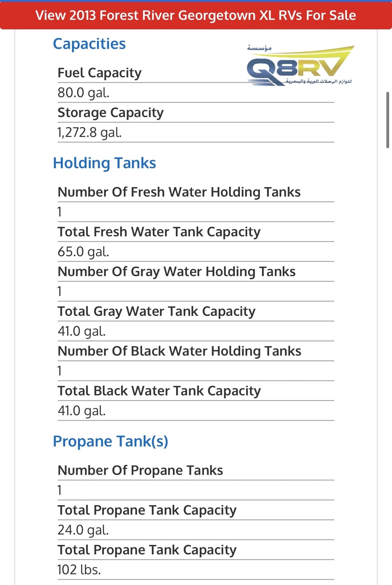This screenshot has width=392, height=585.
Task: Open the View 2013 Forest River Georgetown banner
Action: 196,15
